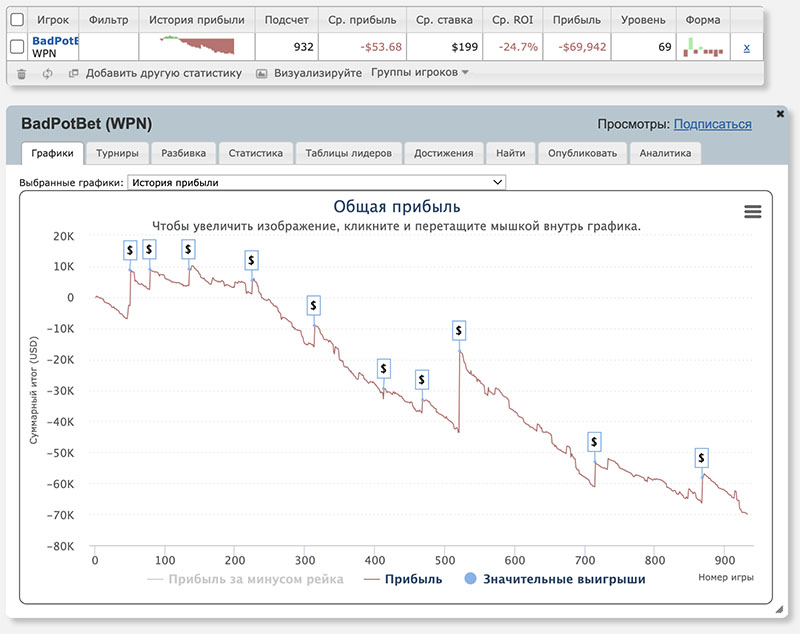This screenshot has width=800, height=634.
Task: Open the Выбранные графики dropdown
Action: click(x=317, y=182)
